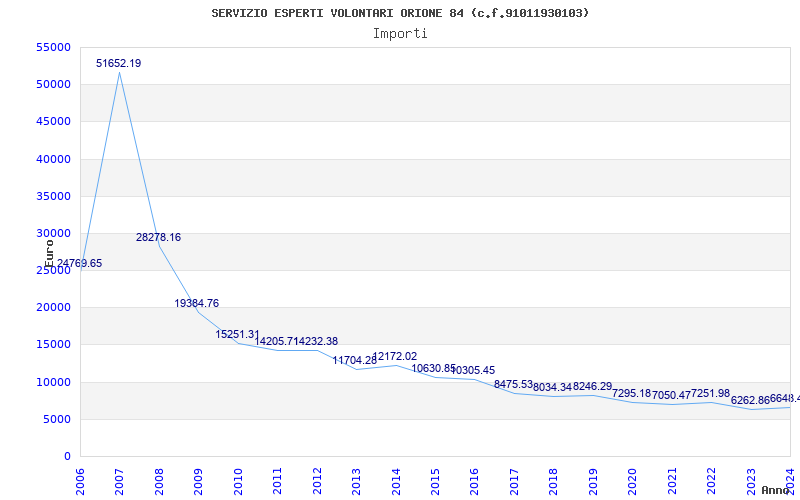Select the data label 14232.38
Screen dimensions: 800x500
coord(316,341)
